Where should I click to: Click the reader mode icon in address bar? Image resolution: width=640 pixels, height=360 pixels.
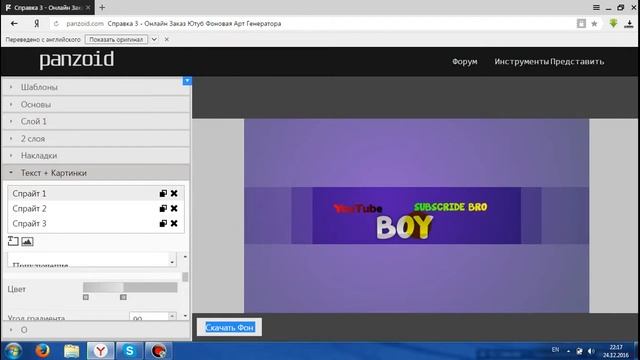(581, 24)
